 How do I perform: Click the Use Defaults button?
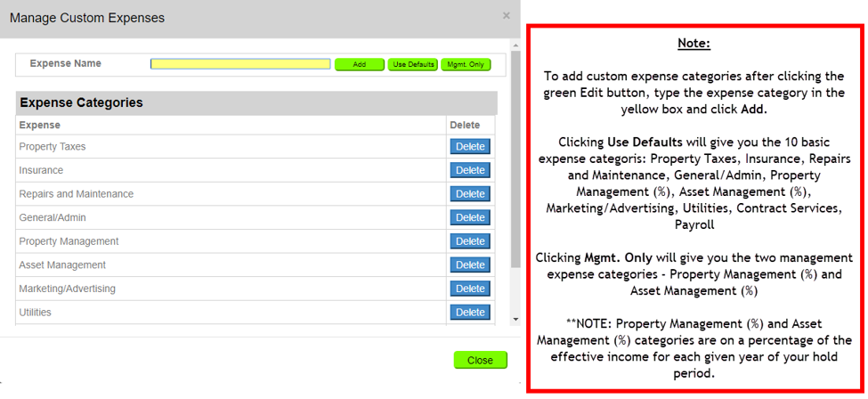[413, 64]
